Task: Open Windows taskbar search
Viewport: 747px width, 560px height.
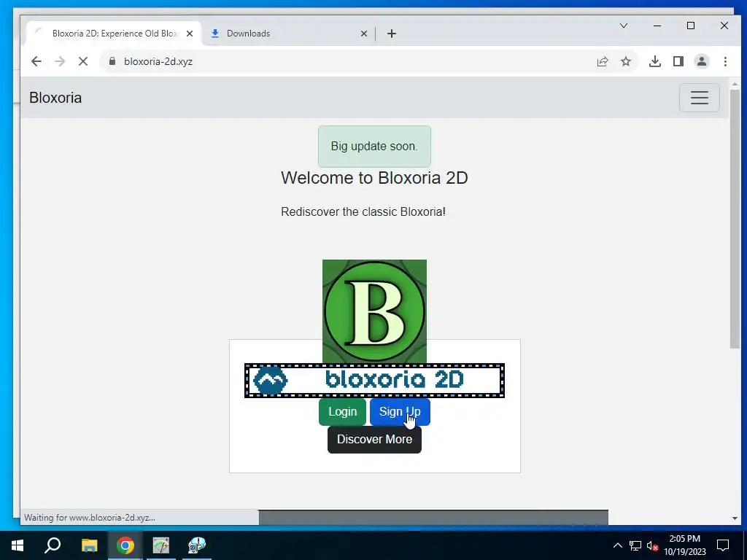Action: 53,545
